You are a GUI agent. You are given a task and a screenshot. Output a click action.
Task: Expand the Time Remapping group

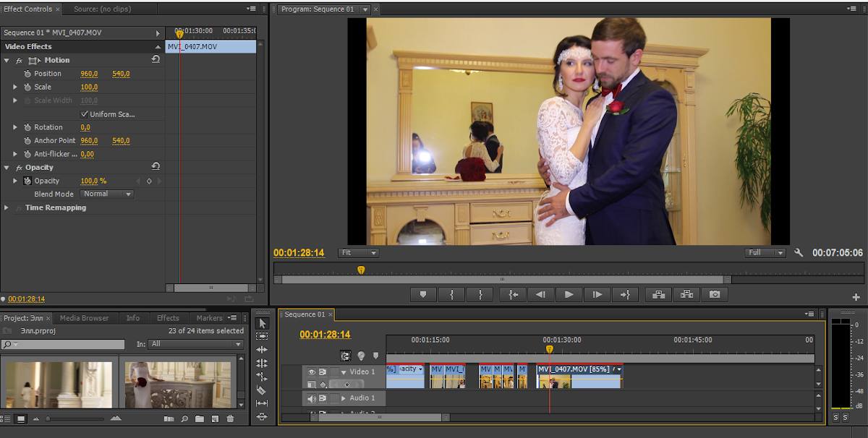click(x=7, y=207)
